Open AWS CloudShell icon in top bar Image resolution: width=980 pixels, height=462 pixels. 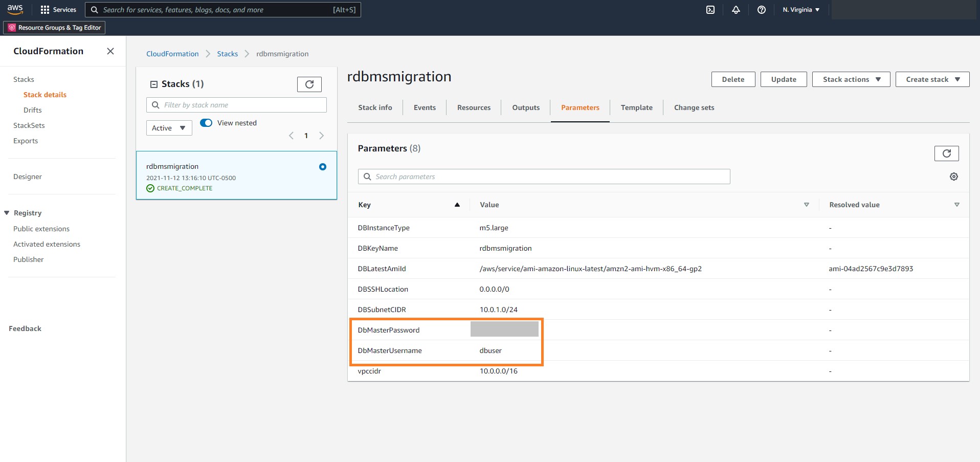point(710,10)
